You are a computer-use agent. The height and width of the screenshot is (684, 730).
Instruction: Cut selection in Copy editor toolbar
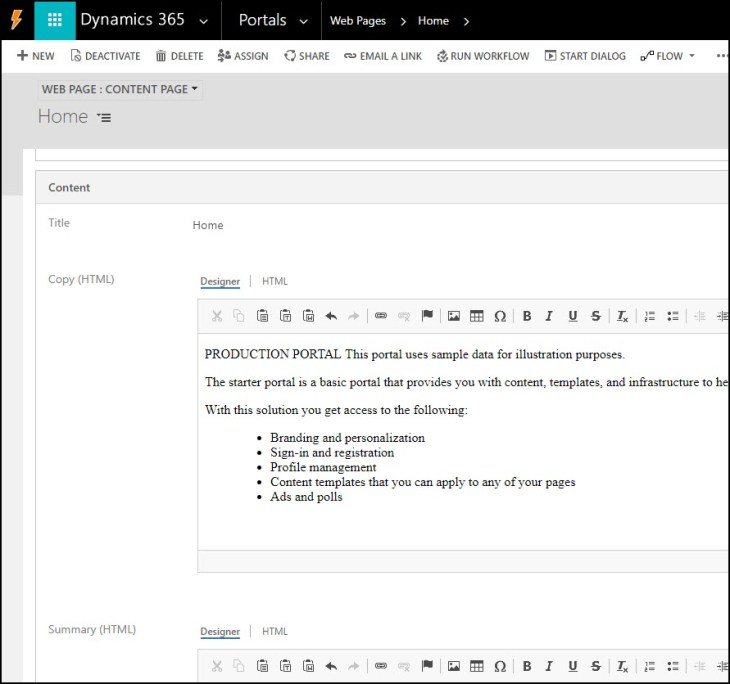pyautogui.click(x=217, y=316)
